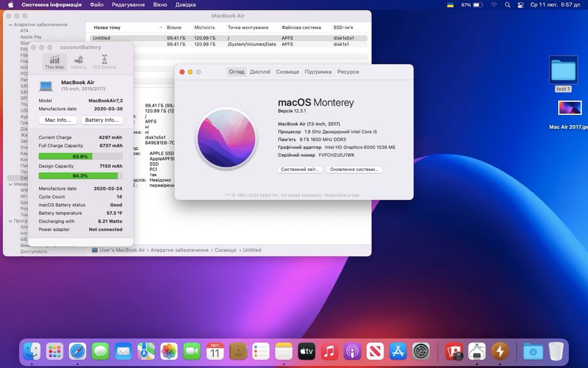
Task: Open the Trash in the Dock
Action: [x=556, y=352]
